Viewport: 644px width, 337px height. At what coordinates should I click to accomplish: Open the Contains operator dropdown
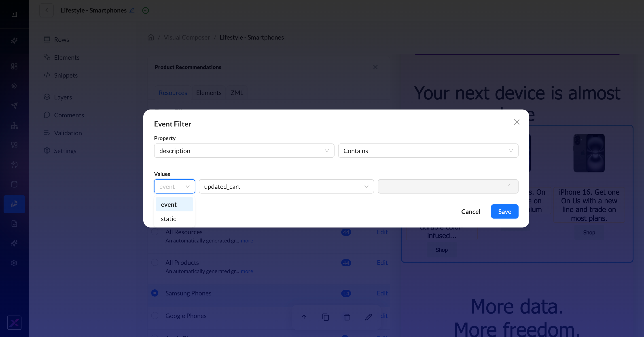pyautogui.click(x=428, y=151)
